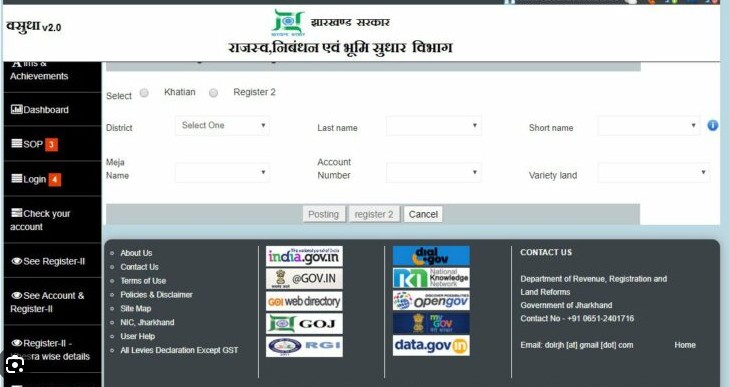
Task: Click the CONTACT US heading
Action: point(546,252)
